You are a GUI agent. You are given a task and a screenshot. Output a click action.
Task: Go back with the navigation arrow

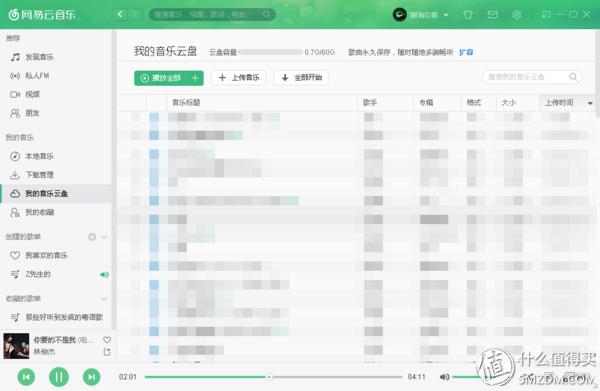pyautogui.click(x=120, y=15)
